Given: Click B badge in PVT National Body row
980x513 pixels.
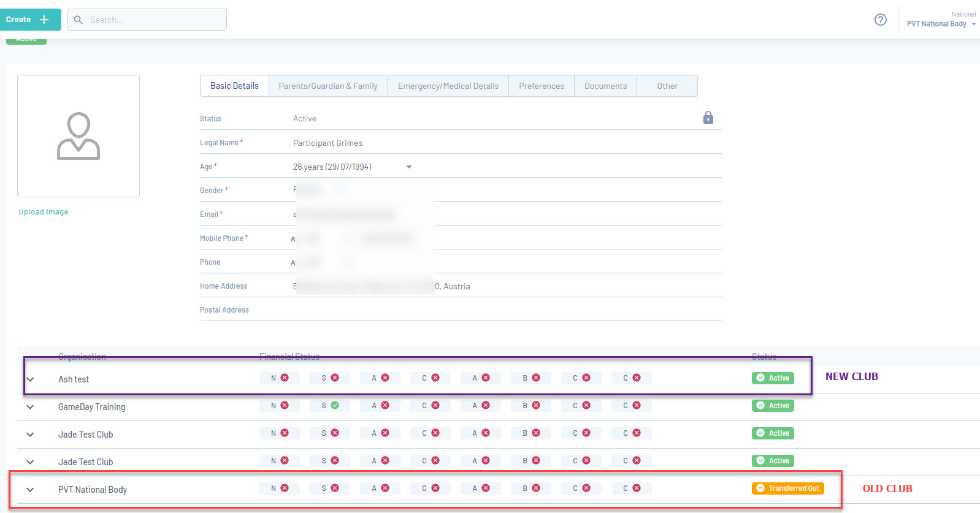Looking at the screenshot, I should 531,488.
